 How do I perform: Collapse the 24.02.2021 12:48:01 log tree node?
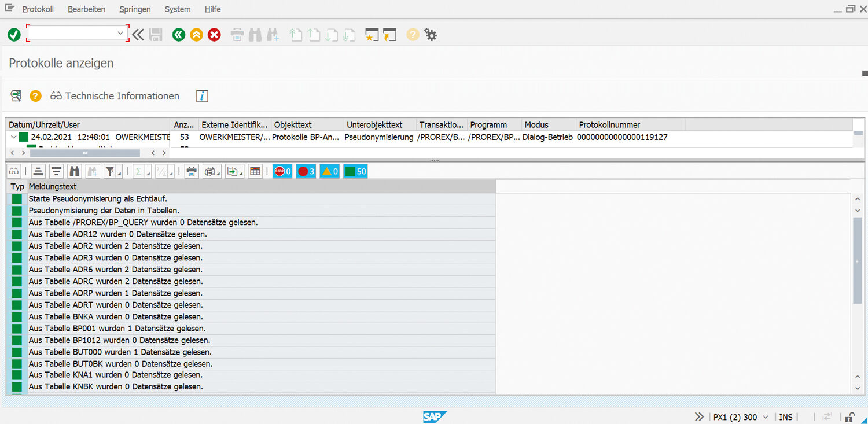(x=14, y=137)
